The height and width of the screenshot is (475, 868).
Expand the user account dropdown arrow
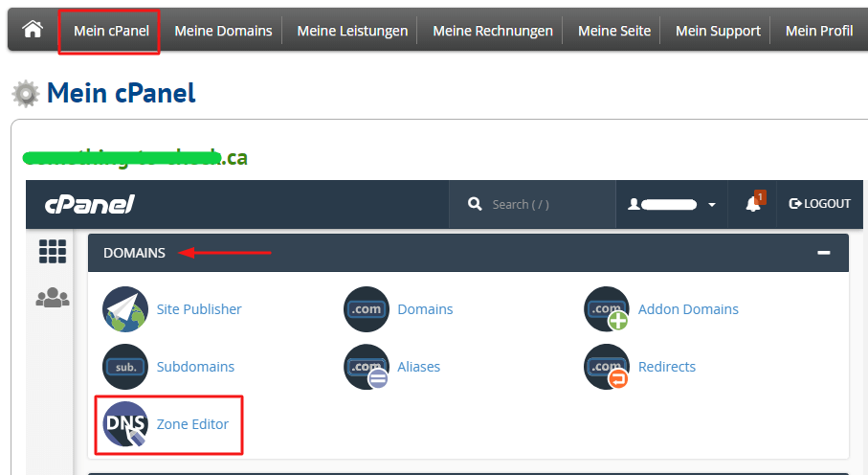click(x=711, y=205)
